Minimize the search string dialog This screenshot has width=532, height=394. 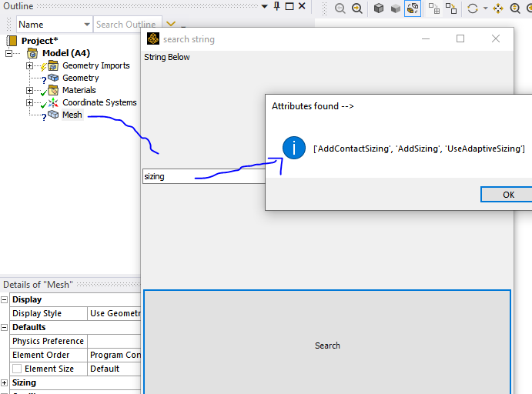426,39
